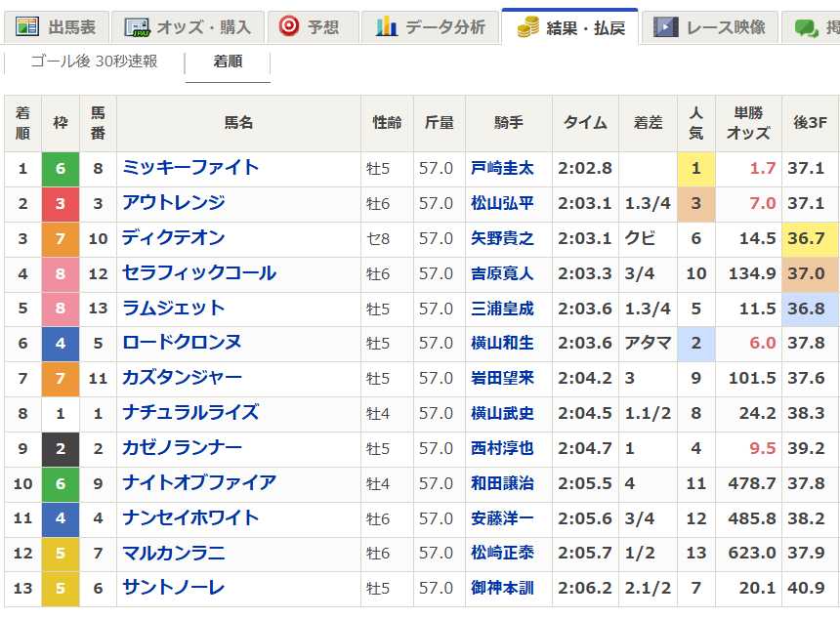The image size is (840, 619).
Task: Open the オッズ・購入 tab
Action: click(189, 26)
